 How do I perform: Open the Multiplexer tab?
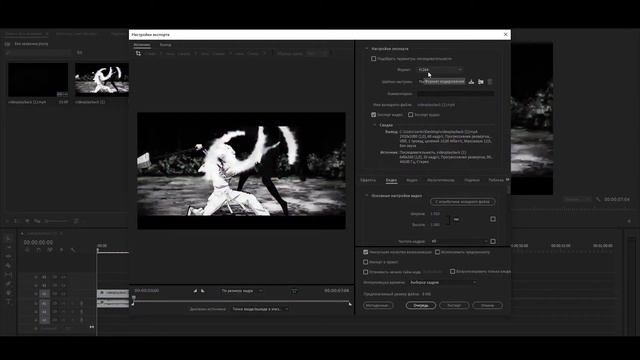(x=440, y=180)
